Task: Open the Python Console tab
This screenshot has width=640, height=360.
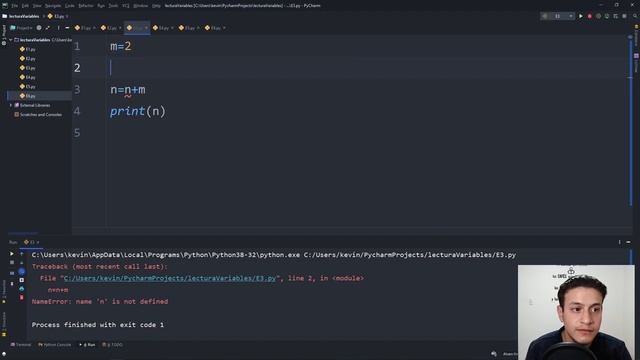Action: [55, 344]
